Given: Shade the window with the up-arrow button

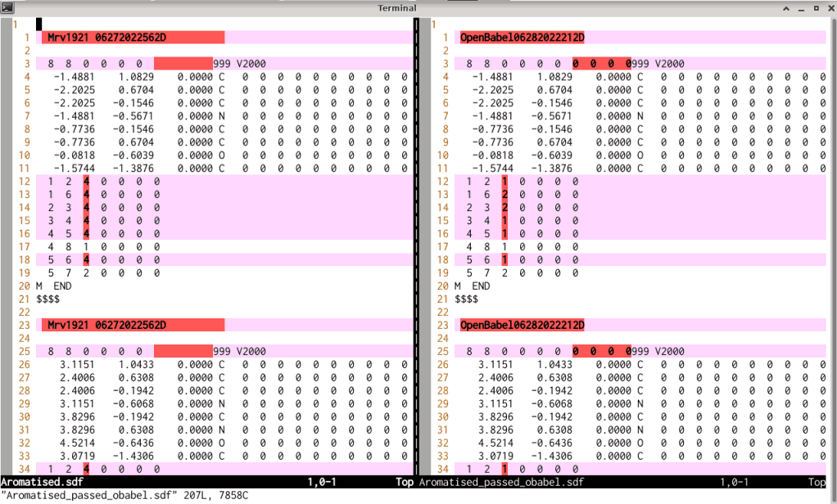Looking at the screenshot, I should point(786,7).
